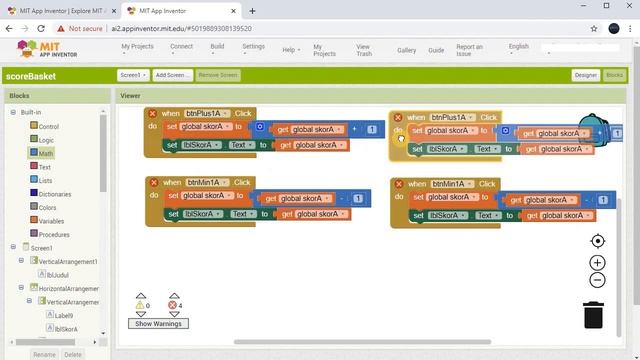Switch to Explore MIT browser tab
Image resolution: width=640 pixels, height=360 pixels.
(x=62, y=11)
